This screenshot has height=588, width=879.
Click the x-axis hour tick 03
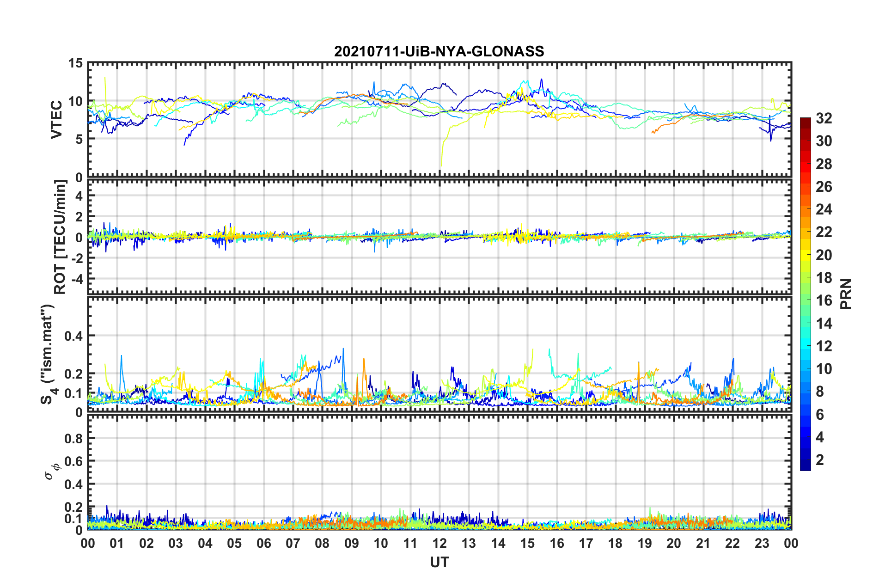[176, 543]
